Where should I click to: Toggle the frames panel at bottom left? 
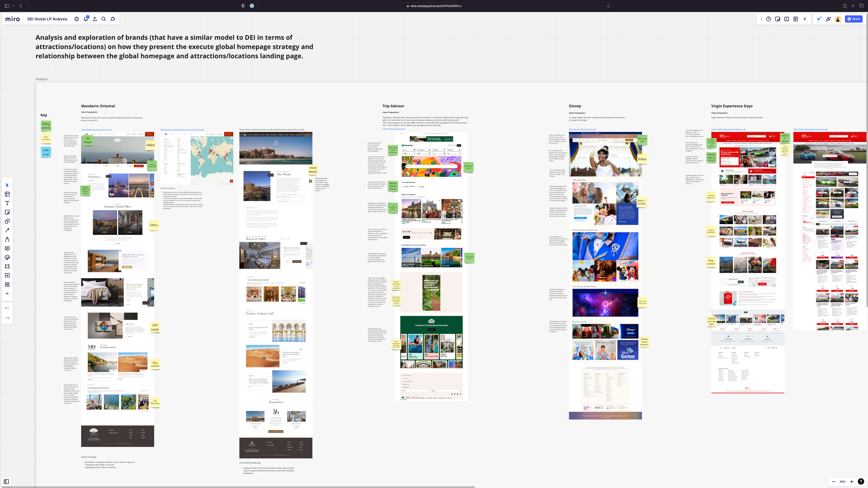(6, 482)
